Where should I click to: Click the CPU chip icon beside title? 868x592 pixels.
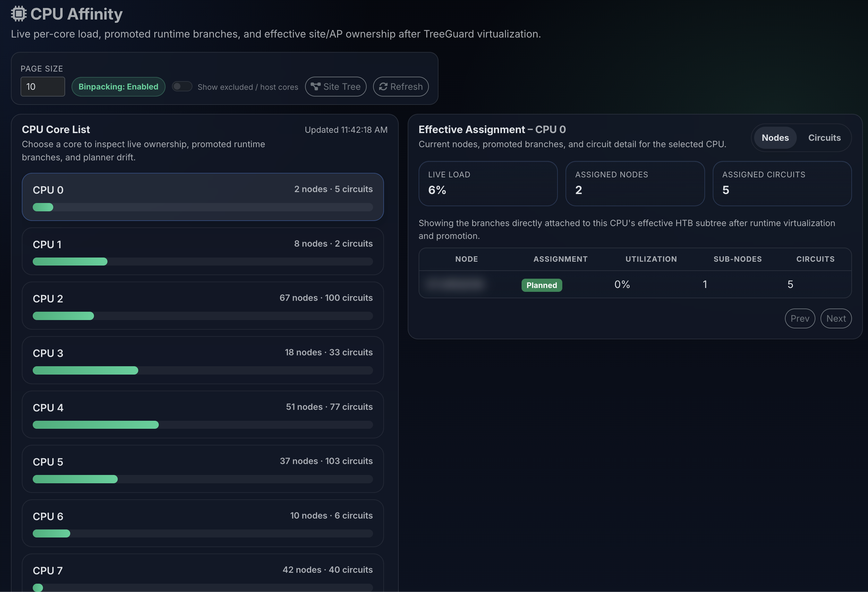(19, 14)
